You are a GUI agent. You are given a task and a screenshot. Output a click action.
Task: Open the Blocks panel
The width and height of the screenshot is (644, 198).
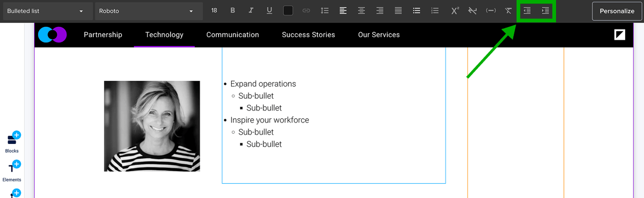pyautogui.click(x=12, y=143)
